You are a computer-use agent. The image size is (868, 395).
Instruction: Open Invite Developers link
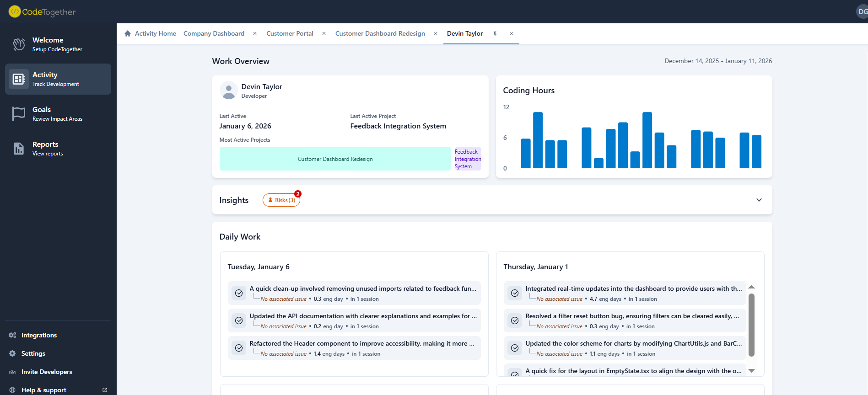pos(47,372)
